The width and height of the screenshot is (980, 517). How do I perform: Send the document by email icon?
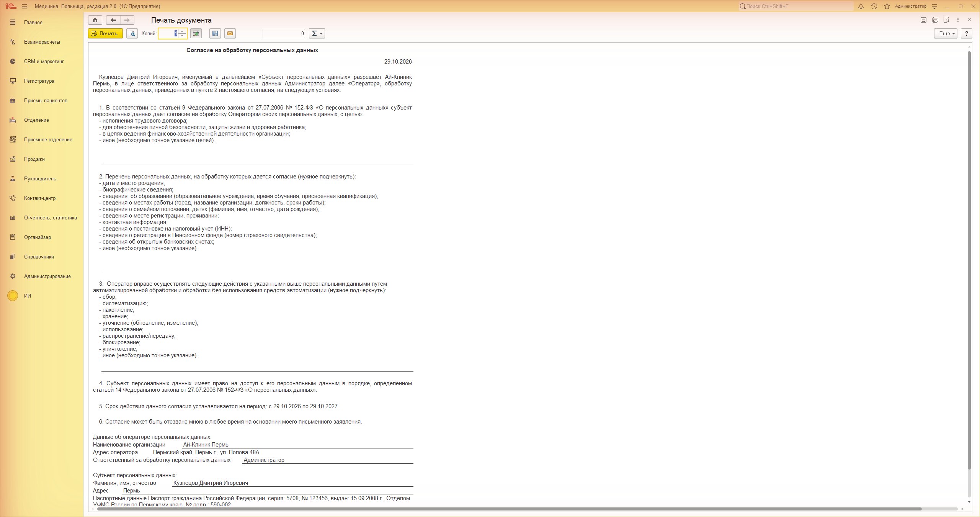point(230,34)
